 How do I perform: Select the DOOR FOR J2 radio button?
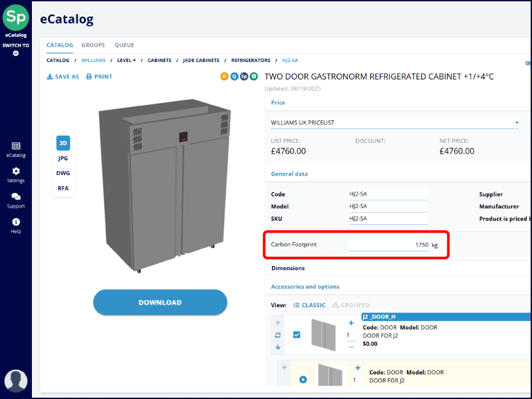(303, 380)
